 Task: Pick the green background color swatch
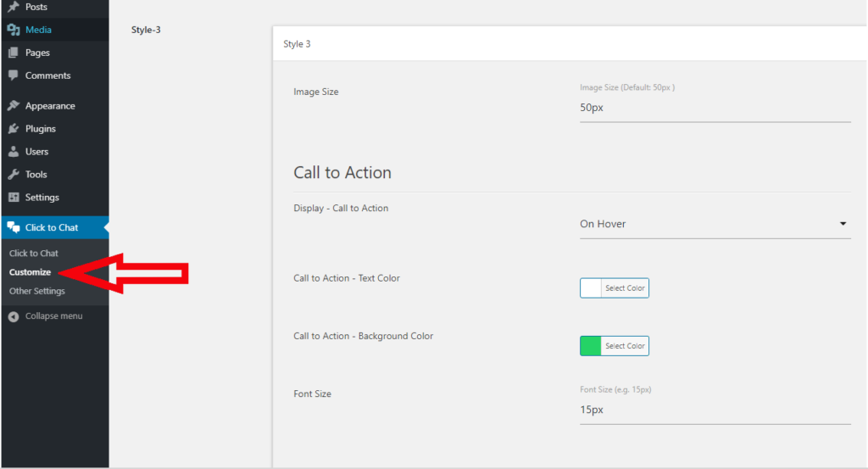click(591, 346)
